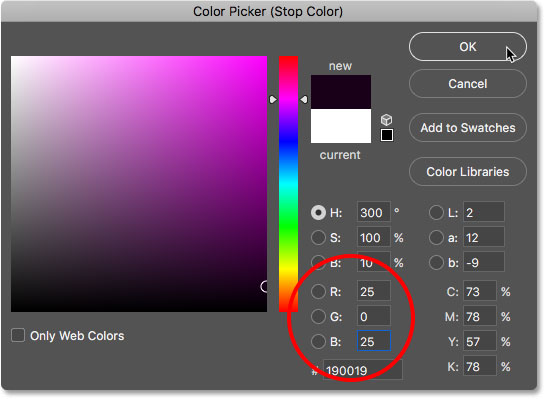The width and height of the screenshot is (545, 399).
Task: Click the blue B value field
Action: [x=374, y=341]
